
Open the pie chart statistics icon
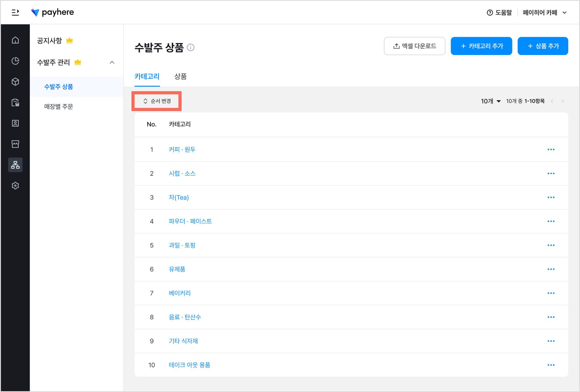pos(15,61)
